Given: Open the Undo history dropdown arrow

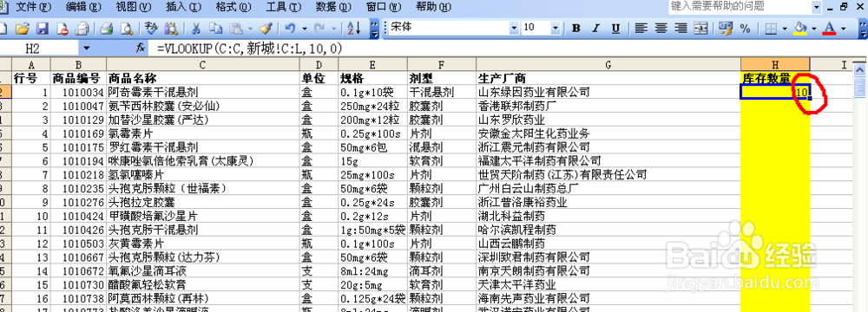Looking at the screenshot, I should tap(304, 29).
